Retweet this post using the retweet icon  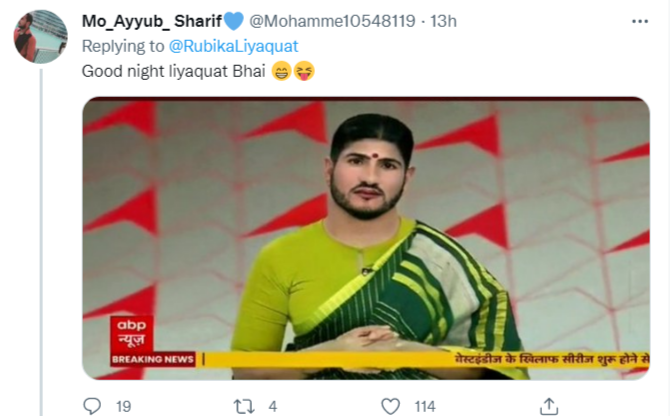point(242,405)
